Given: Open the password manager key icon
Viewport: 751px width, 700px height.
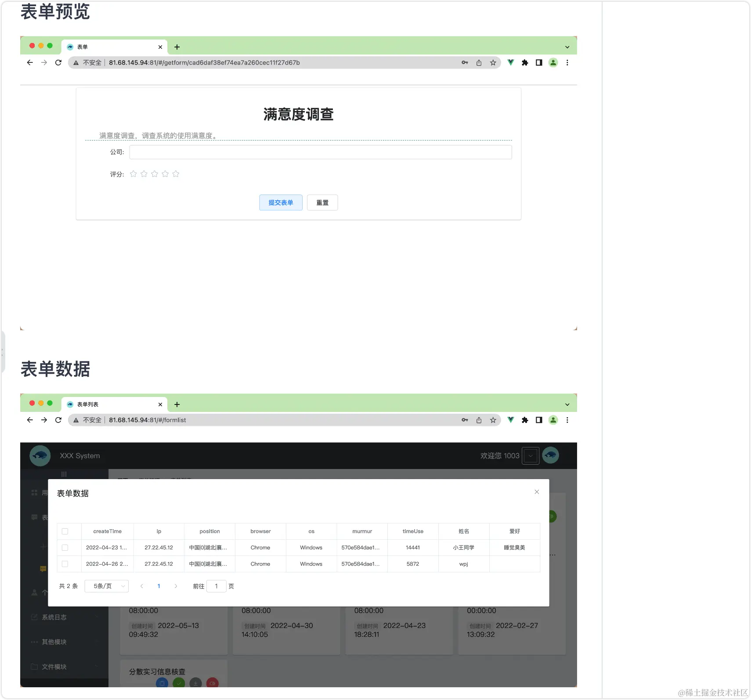Looking at the screenshot, I should 465,62.
